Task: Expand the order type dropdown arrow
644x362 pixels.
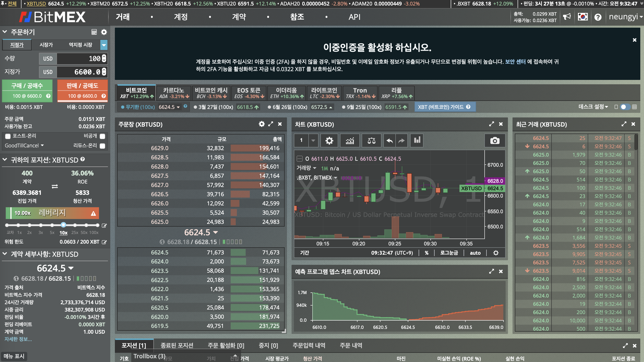Action: click(x=104, y=45)
